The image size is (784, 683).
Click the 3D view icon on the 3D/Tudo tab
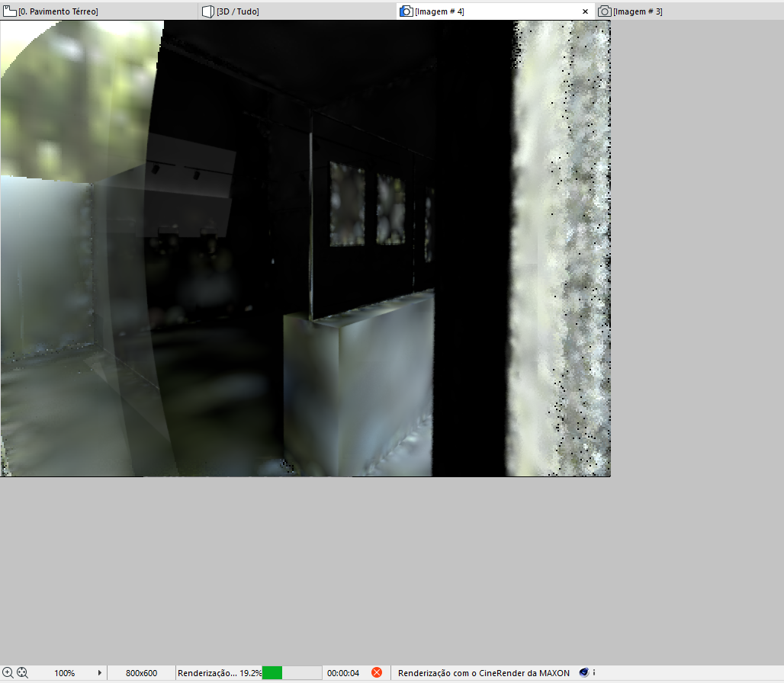pyautogui.click(x=207, y=11)
